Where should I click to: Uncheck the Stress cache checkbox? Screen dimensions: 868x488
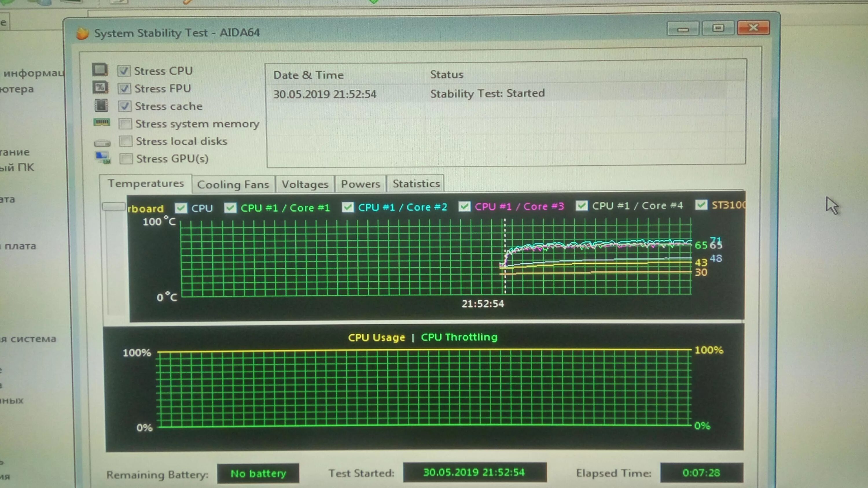[x=124, y=106]
